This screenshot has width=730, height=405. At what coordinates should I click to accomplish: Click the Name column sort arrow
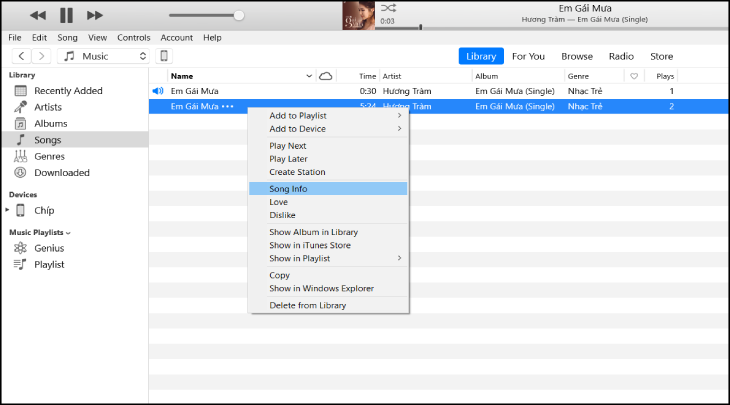[x=309, y=76]
